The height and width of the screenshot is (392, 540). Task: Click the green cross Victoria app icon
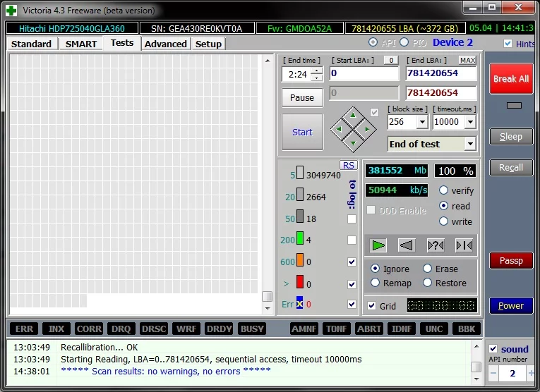click(x=11, y=11)
